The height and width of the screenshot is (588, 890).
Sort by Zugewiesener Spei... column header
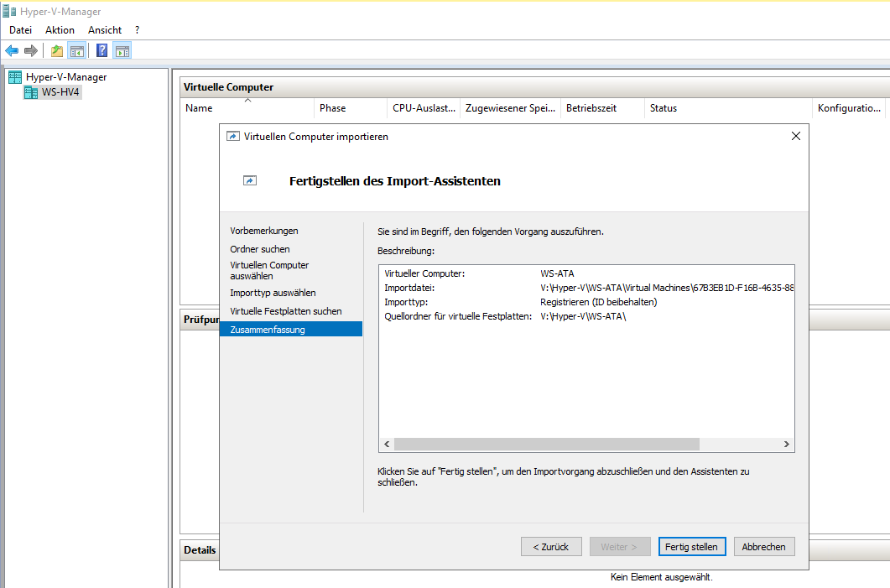click(x=510, y=108)
